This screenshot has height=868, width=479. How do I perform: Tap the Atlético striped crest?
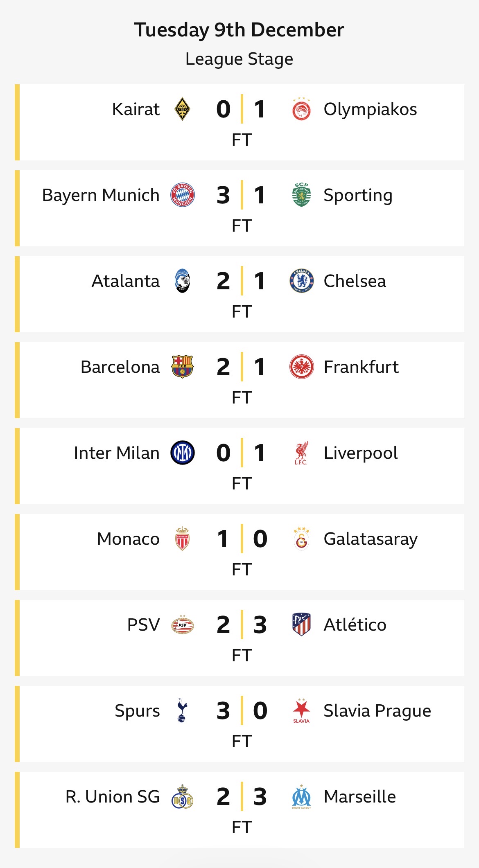(301, 625)
